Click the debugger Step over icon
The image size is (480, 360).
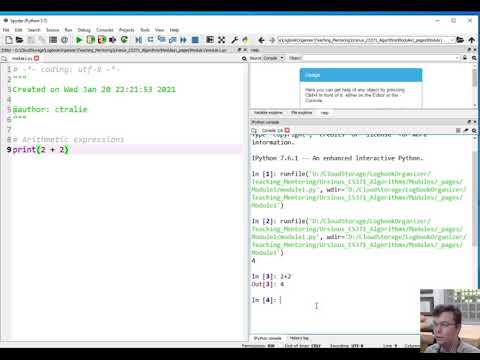(150, 40)
